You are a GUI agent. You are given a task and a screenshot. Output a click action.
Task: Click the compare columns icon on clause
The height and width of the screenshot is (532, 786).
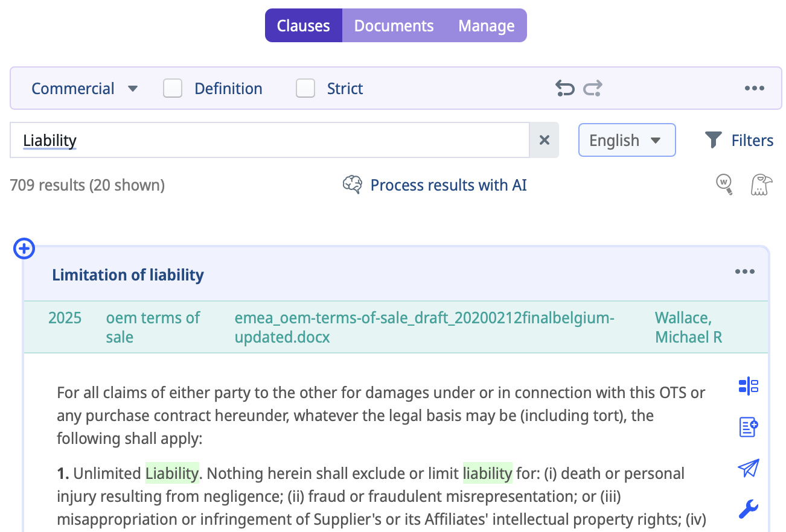(749, 386)
